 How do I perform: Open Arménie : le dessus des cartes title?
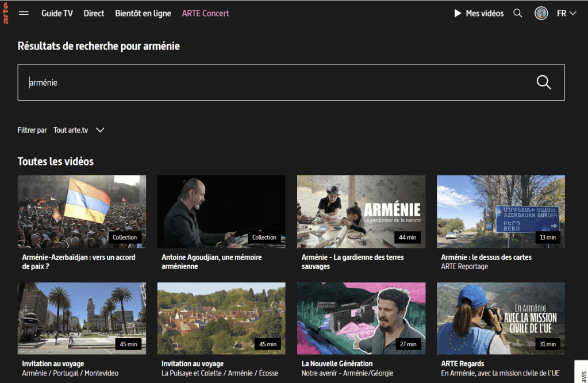click(x=486, y=257)
